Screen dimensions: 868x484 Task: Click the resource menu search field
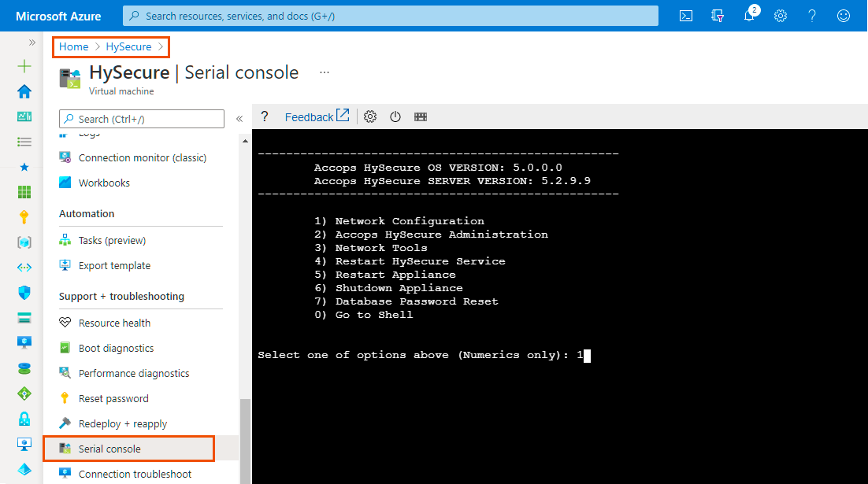point(142,119)
